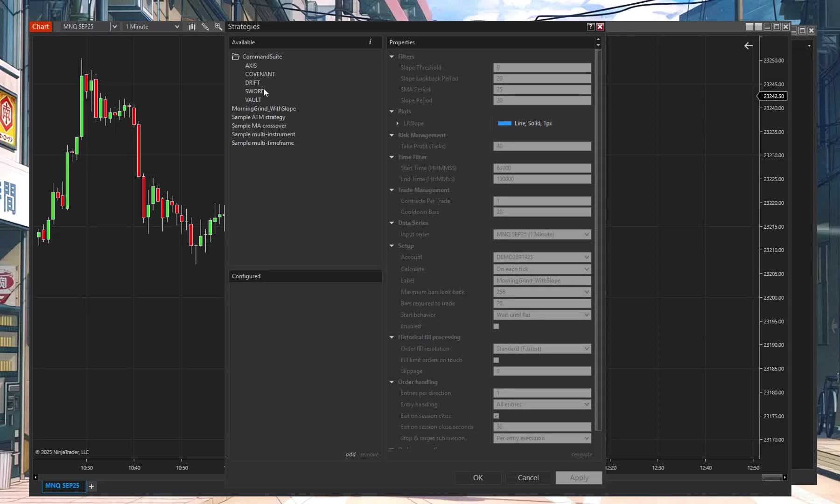Click the left arrow icon on chart
The width and height of the screenshot is (840, 504).
tap(748, 46)
